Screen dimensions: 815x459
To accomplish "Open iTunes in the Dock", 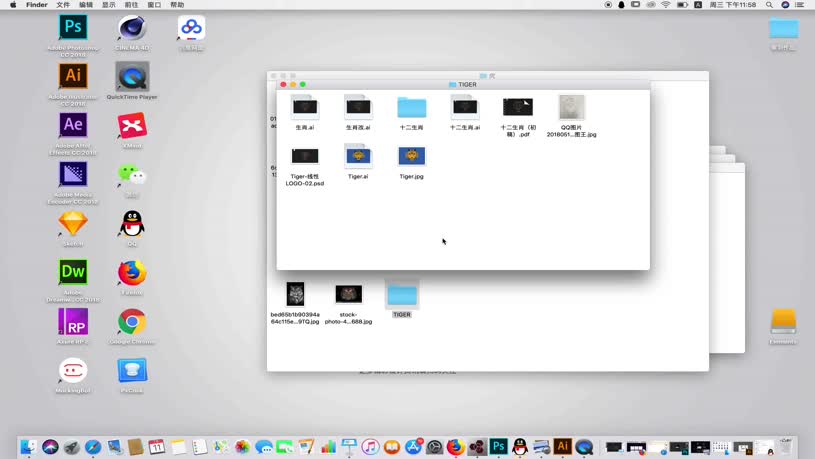I will point(370,447).
